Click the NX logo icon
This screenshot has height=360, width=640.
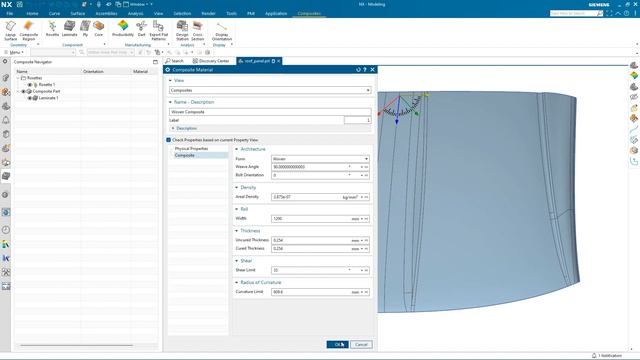coord(7,4)
